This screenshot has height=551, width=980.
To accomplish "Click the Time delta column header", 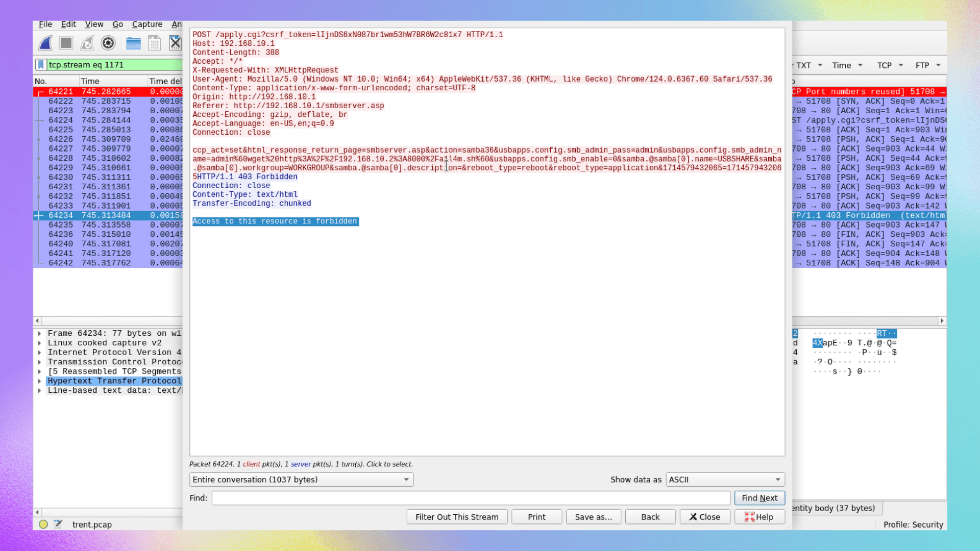I will (165, 81).
